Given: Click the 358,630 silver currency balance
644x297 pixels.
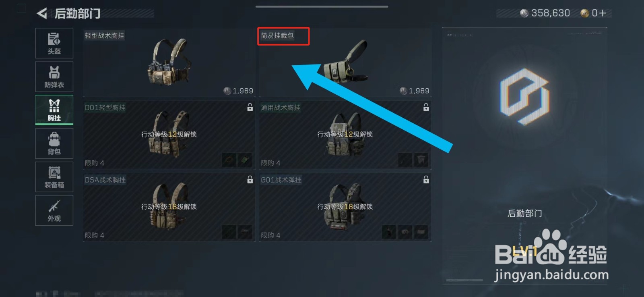Looking at the screenshot, I should [x=550, y=13].
